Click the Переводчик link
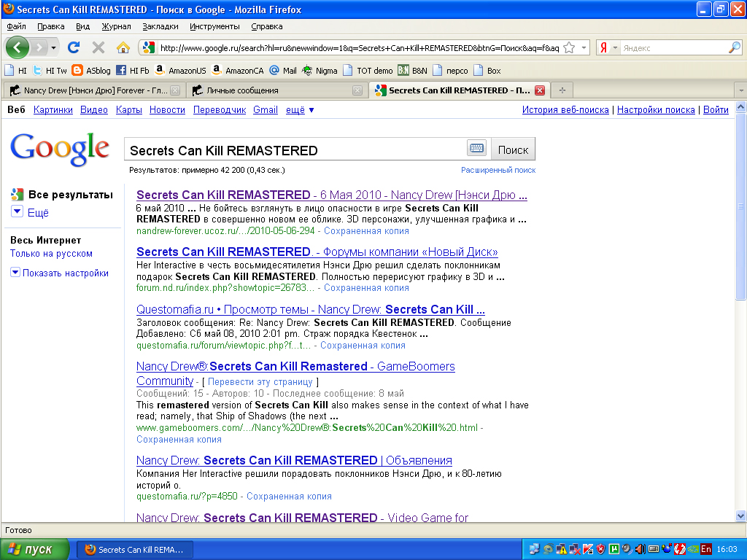This screenshot has height=560, width=747. click(220, 110)
